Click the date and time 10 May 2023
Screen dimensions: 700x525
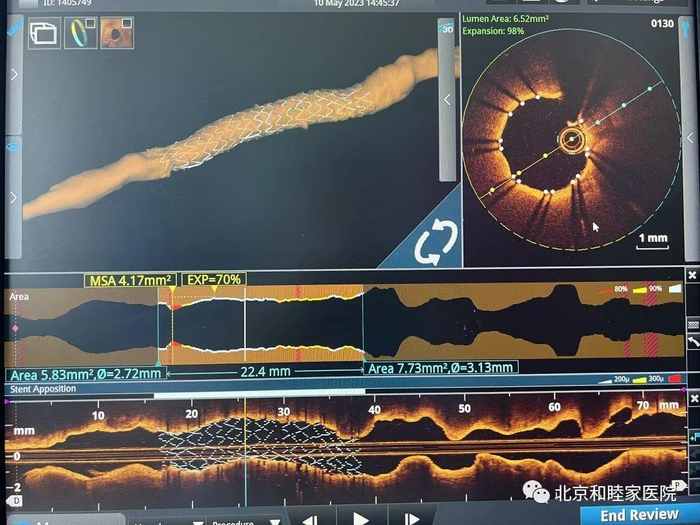[x=356, y=3]
